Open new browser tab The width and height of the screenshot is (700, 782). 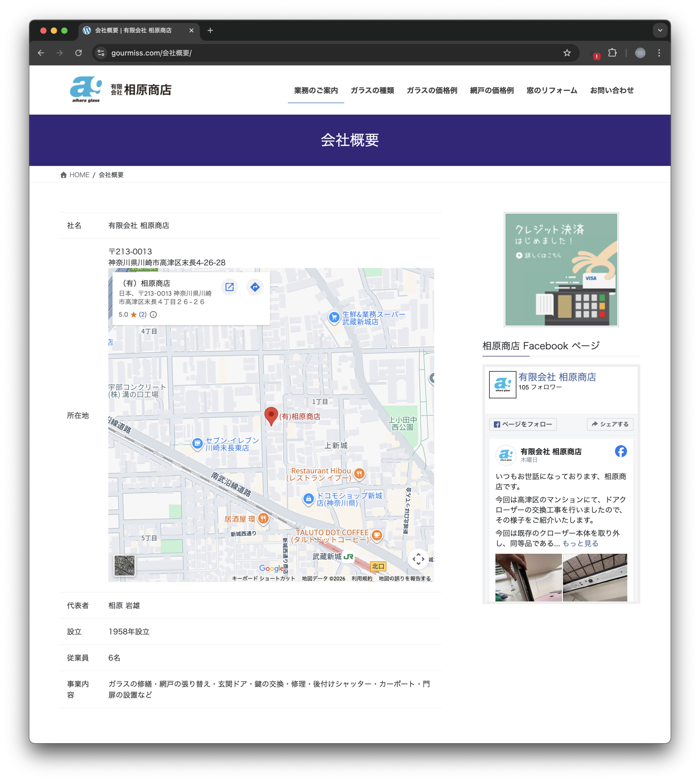point(210,31)
